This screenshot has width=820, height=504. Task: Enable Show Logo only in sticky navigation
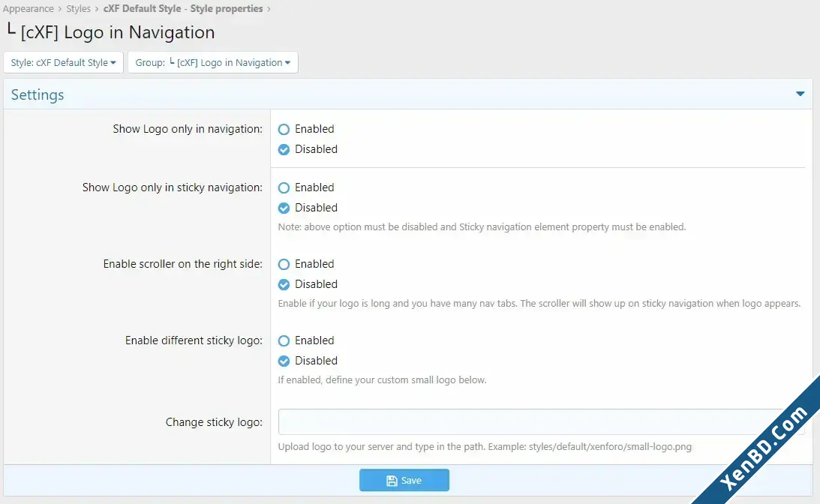(x=284, y=187)
